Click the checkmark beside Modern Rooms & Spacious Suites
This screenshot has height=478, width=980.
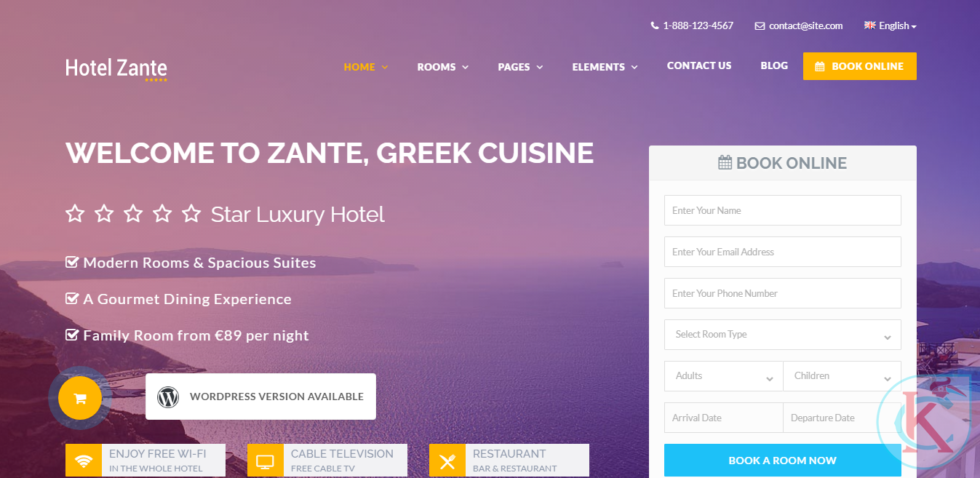point(72,262)
